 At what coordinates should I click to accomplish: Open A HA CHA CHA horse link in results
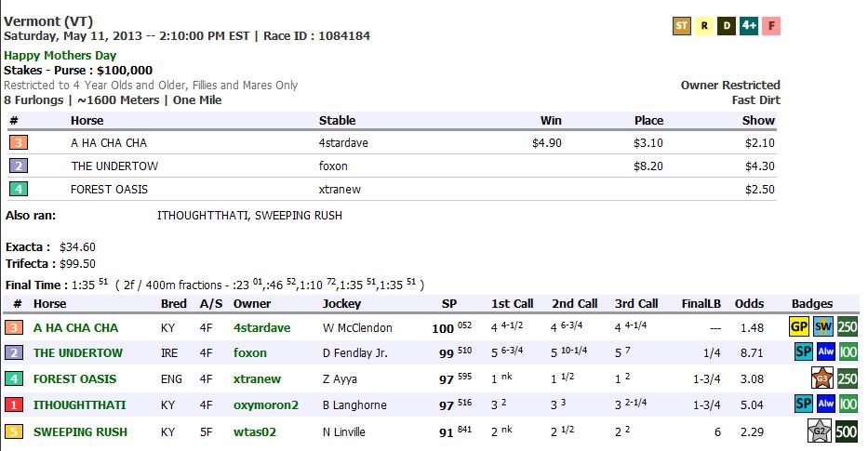click(x=76, y=328)
